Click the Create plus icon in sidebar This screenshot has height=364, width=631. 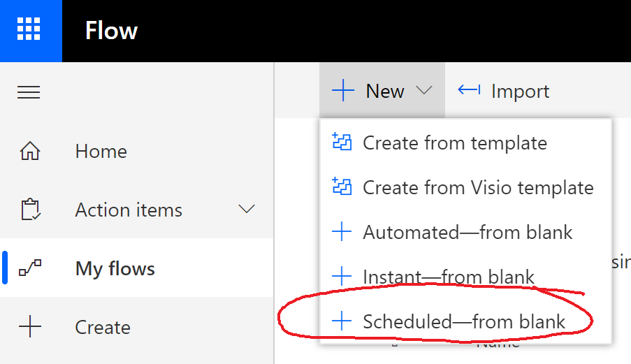tap(29, 327)
